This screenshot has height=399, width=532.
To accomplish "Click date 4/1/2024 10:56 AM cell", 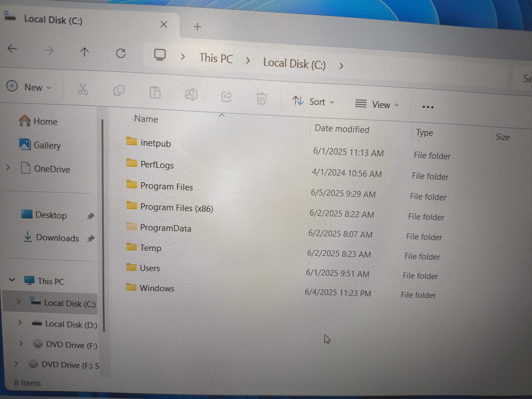I will pos(347,173).
